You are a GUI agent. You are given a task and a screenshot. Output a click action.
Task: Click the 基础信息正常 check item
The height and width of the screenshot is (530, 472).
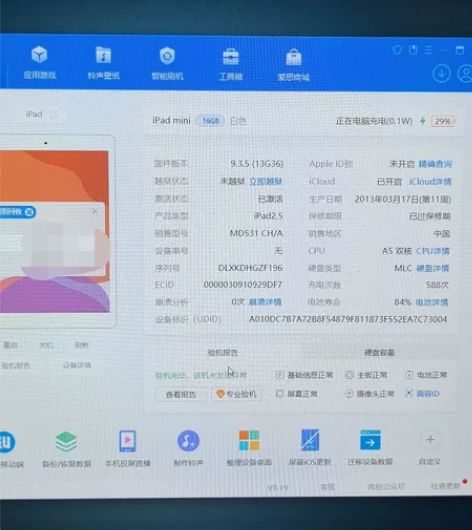(305, 375)
